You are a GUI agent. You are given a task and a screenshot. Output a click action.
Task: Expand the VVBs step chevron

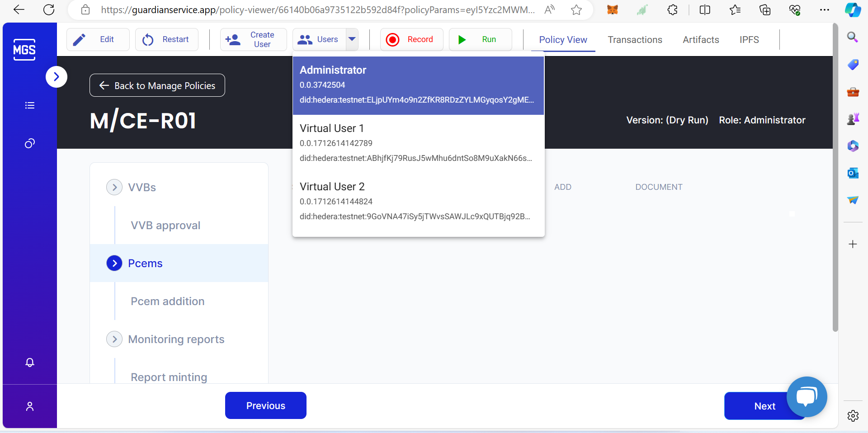point(114,187)
